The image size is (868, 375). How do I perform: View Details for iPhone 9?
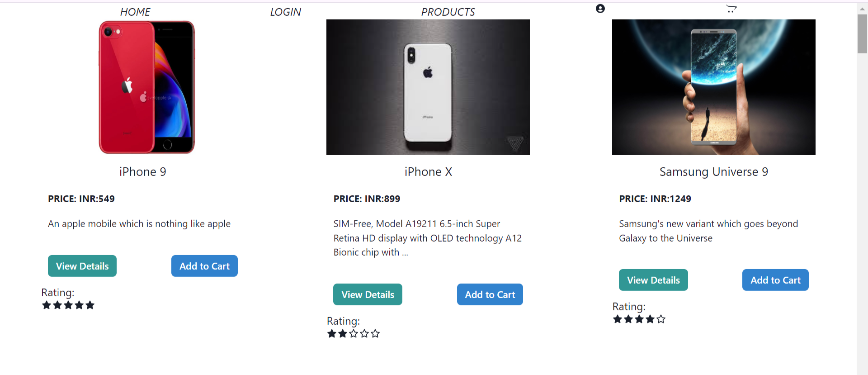coord(82,266)
